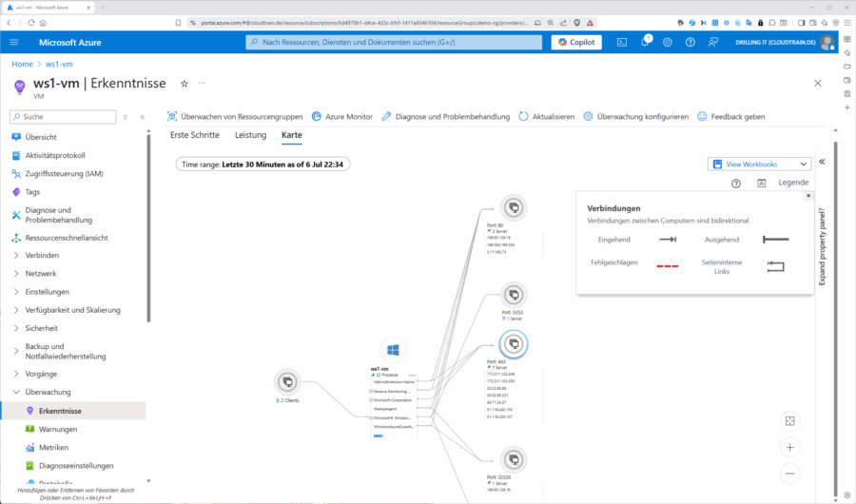Collapse the left navigation menu
The width and height of the screenshot is (856, 504).
pos(143,117)
